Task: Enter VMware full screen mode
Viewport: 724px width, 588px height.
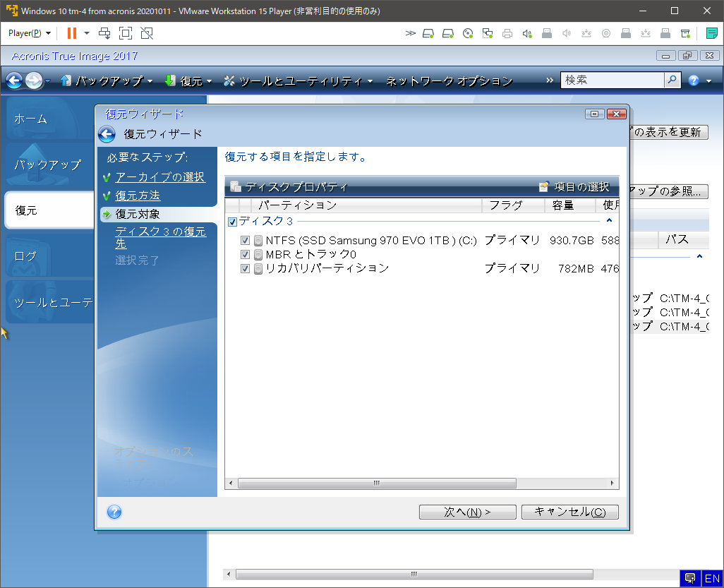Action: coord(126,33)
